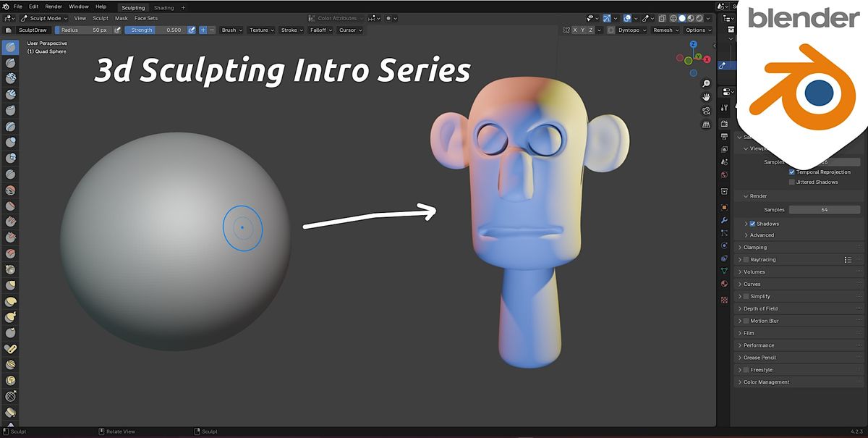Enable the Jittered Shadows checkbox
Screen dimensions: 868x438
click(x=792, y=182)
